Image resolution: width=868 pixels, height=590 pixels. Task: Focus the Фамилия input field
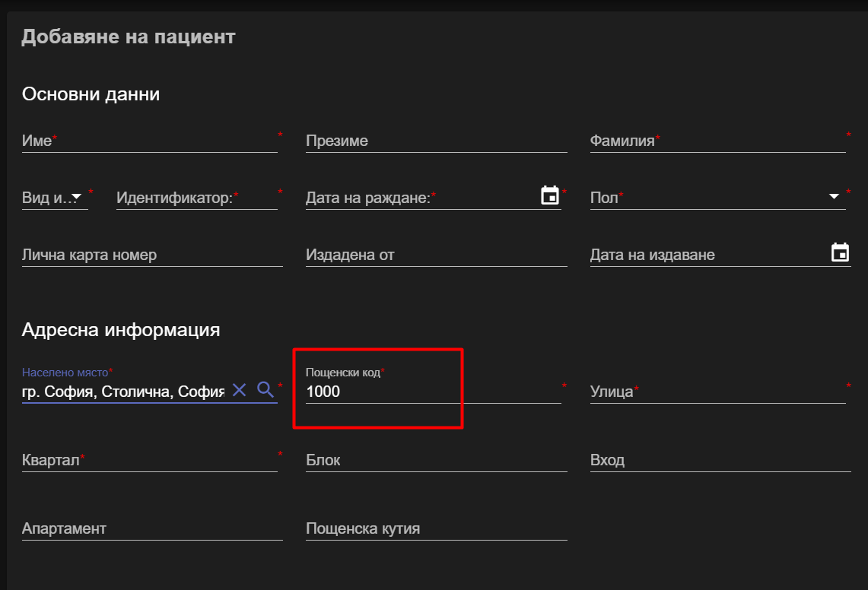coord(717,141)
